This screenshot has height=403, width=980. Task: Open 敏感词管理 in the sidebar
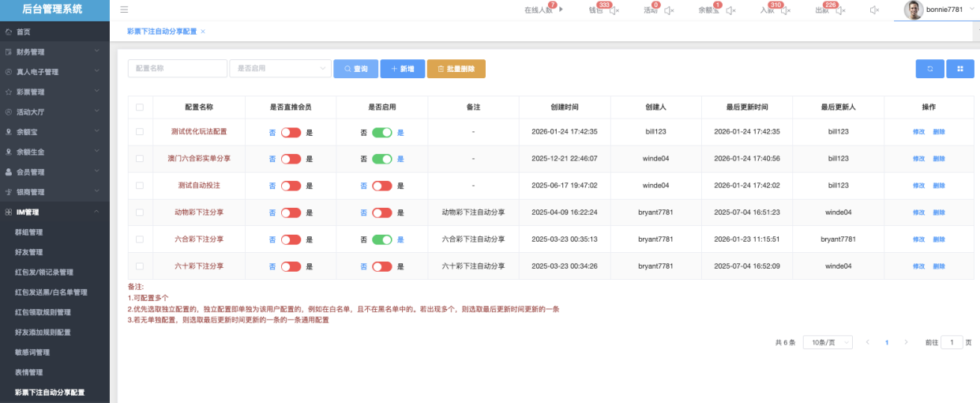click(x=32, y=352)
